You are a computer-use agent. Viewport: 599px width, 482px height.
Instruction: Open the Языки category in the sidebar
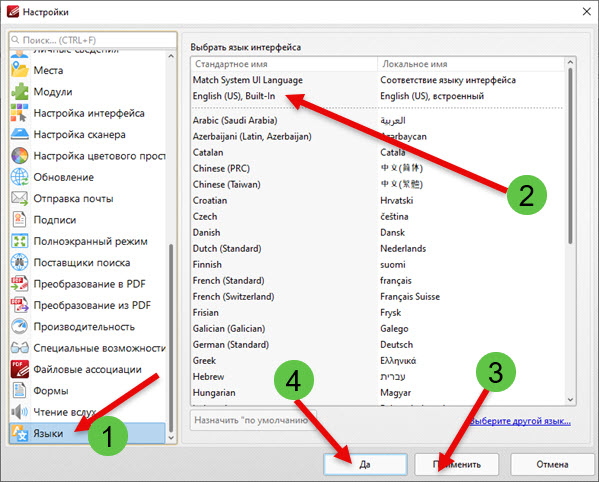[x=87, y=433]
